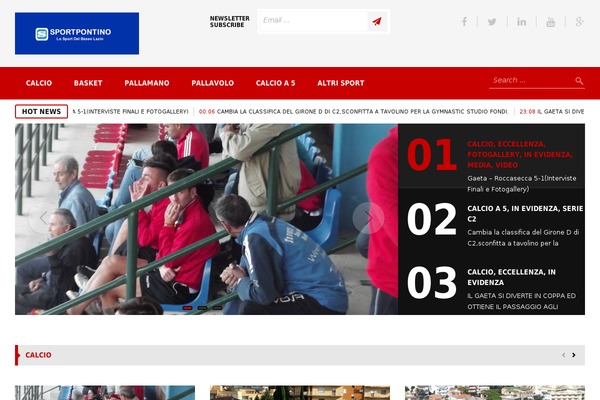Focus the Search input field
This screenshot has height=400, width=600.
(x=531, y=80)
